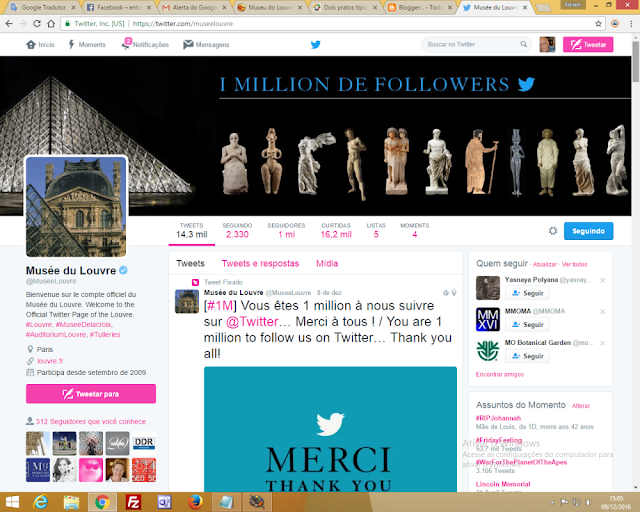Open Chrome three-dot menu
Screen dimensions: 640x512
point(631,24)
